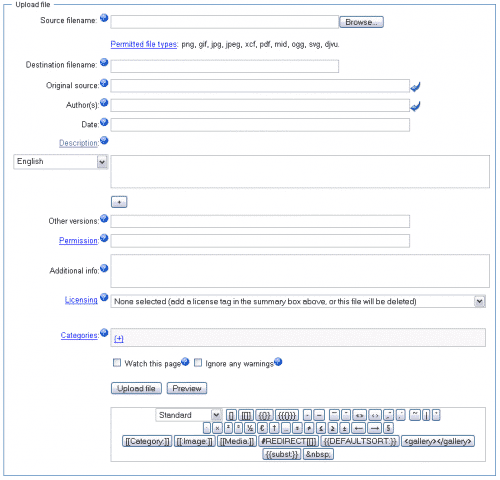Insert the greater-than-or-equal ≥ symbol

pyautogui.click(x=333, y=428)
